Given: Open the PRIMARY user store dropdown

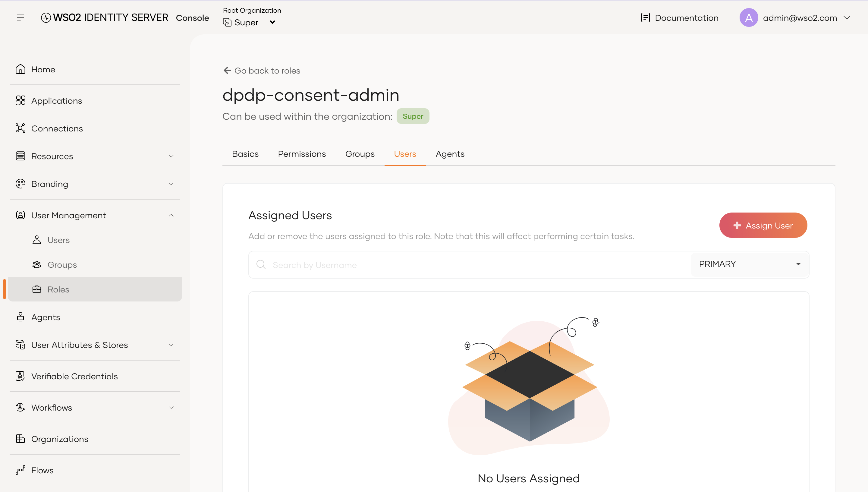Looking at the screenshot, I should [750, 264].
